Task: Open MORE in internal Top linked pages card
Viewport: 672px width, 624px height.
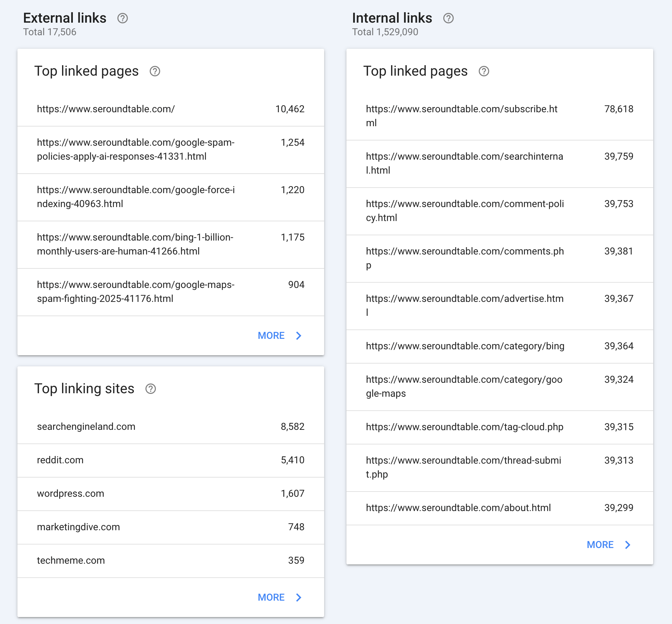Action: [x=609, y=545]
